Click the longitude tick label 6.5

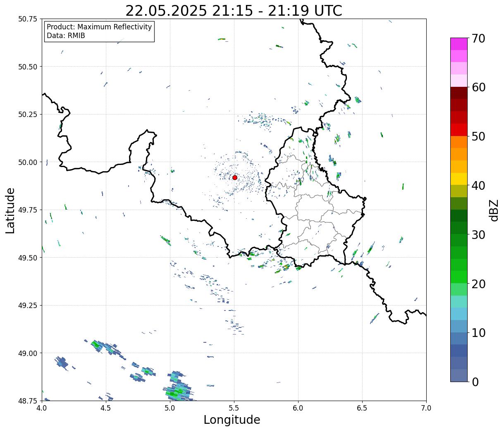point(362,408)
